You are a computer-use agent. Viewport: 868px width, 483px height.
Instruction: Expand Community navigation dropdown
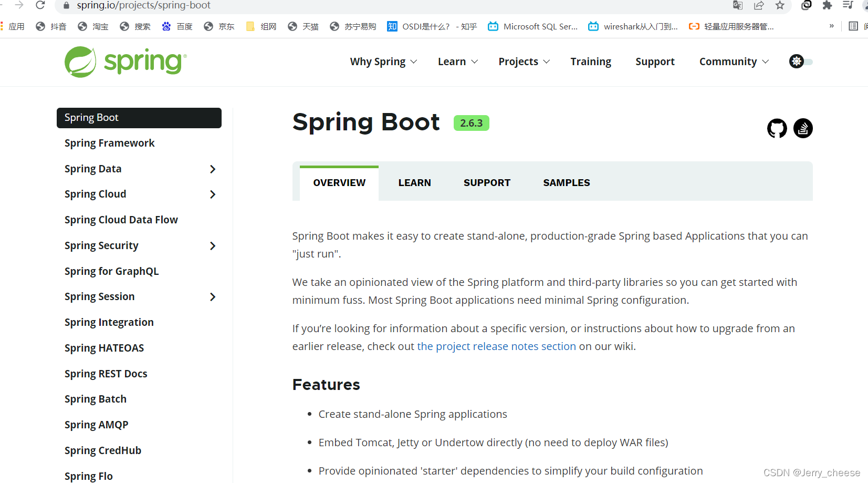point(734,61)
